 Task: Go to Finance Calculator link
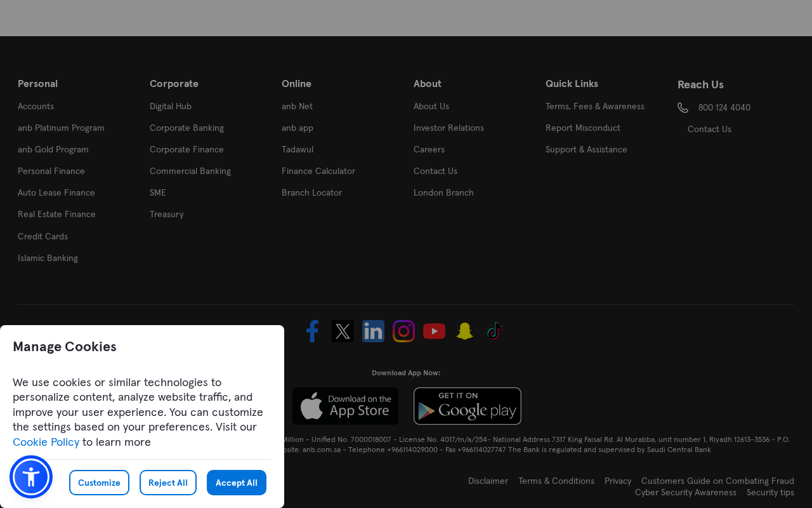[318, 171]
